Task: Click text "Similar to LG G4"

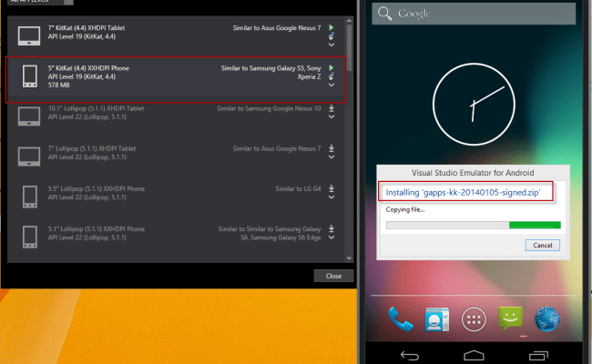Action: tap(298, 189)
